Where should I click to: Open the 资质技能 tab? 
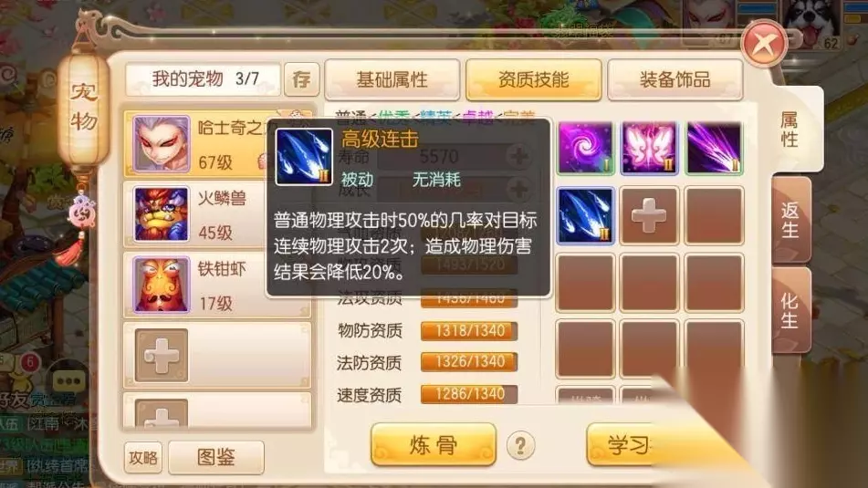(x=534, y=79)
